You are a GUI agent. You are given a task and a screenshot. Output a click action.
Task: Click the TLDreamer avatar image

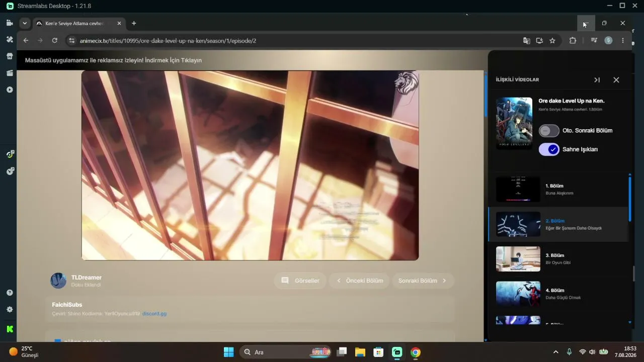(58, 281)
